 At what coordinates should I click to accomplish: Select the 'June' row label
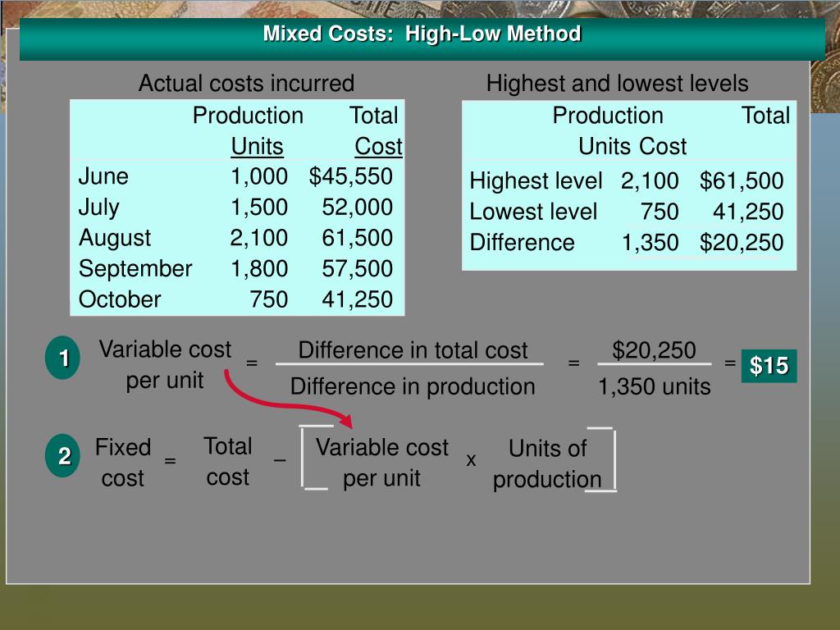[x=103, y=176]
